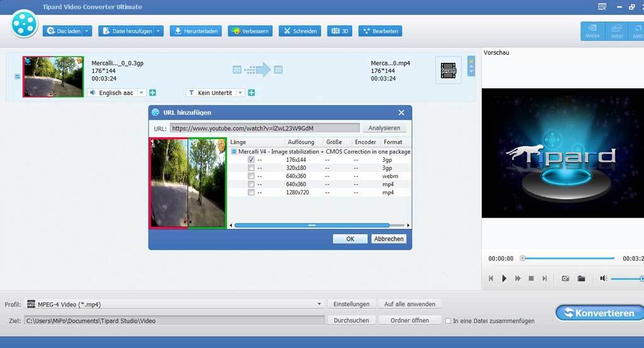
Task: Click the URL input field
Action: [x=265, y=128]
